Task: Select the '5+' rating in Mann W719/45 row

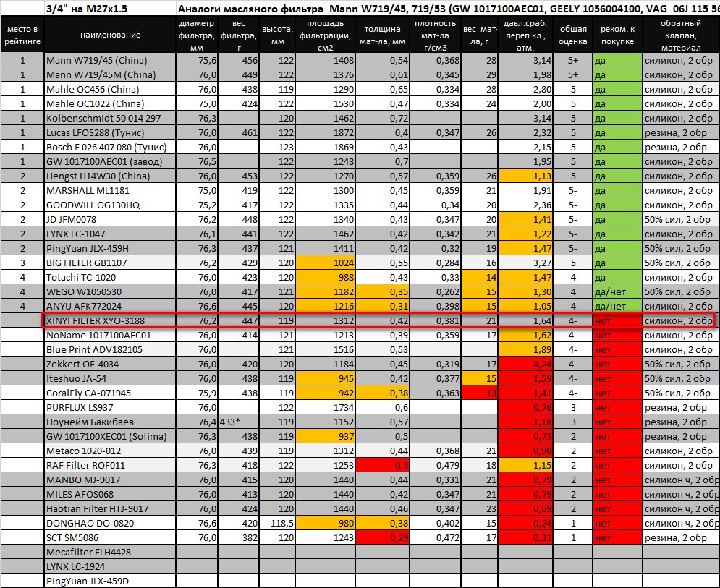Action: pyautogui.click(x=573, y=60)
